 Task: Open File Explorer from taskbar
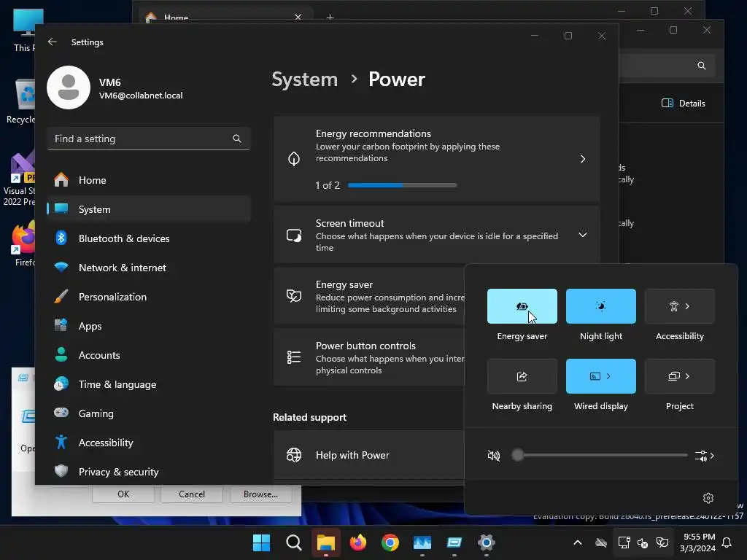coord(326,542)
